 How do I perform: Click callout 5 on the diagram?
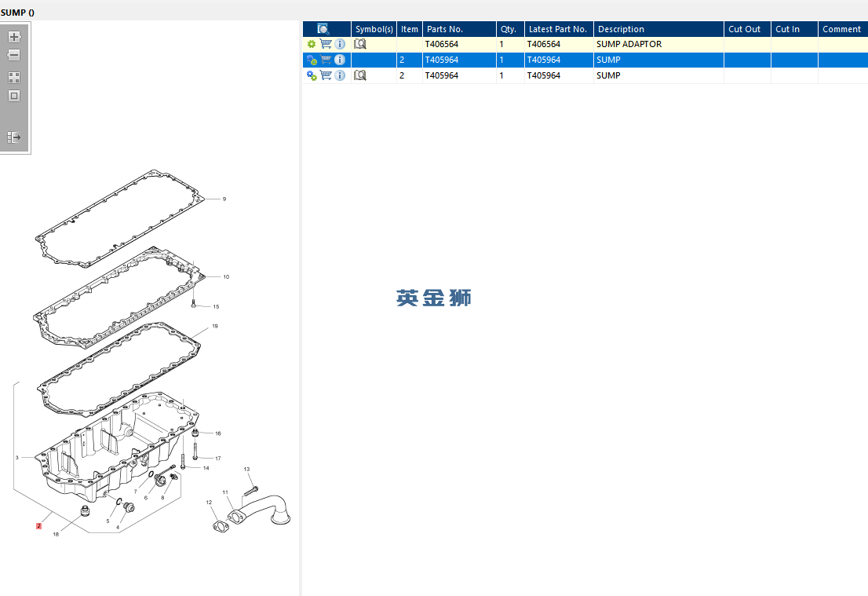click(x=108, y=521)
